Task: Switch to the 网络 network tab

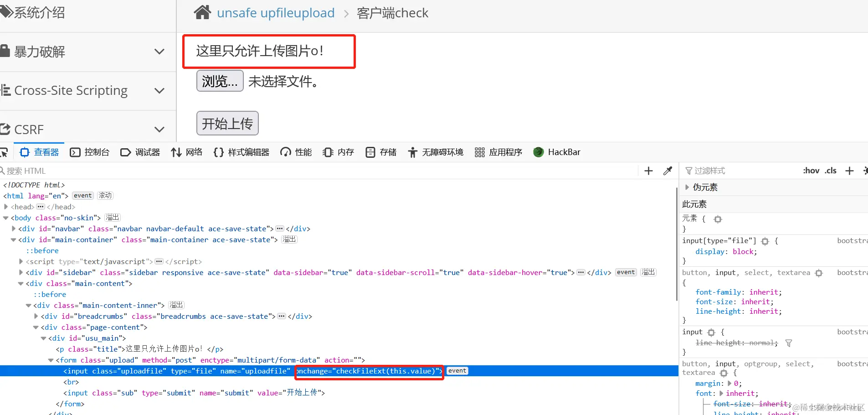Action: pos(187,152)
